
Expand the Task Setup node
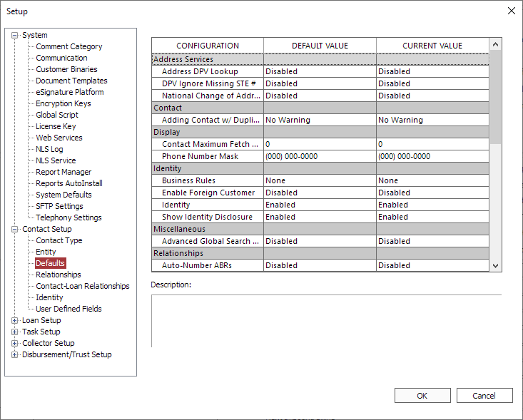click(15, 332)
